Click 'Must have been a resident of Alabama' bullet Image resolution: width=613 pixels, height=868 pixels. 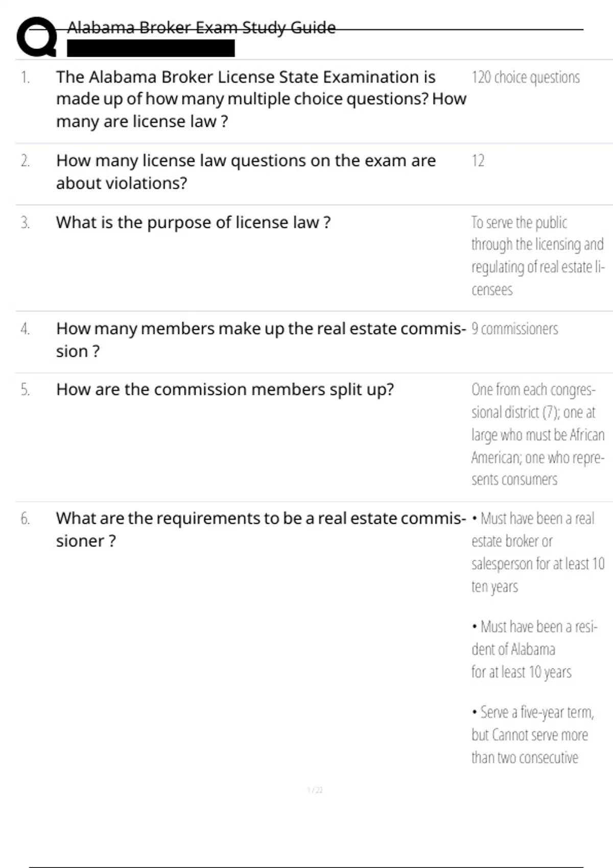(x=534, y=649)
